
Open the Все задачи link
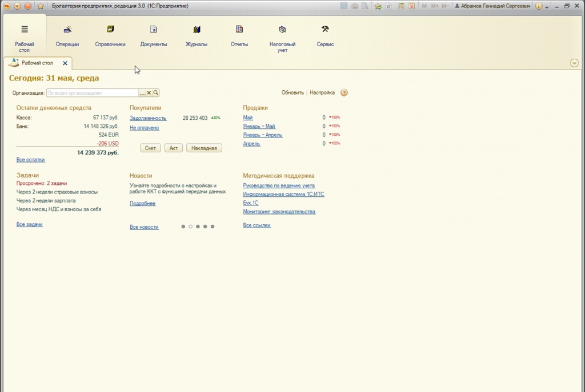(30, 224)
